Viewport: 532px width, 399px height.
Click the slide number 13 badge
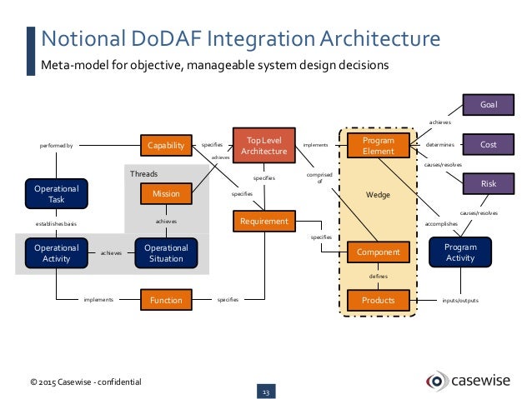tap(266, 392)
